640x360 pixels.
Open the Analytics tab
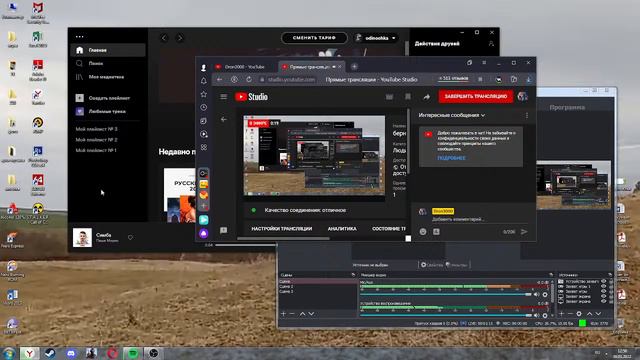pyautogui.click(x=342, y=229)
